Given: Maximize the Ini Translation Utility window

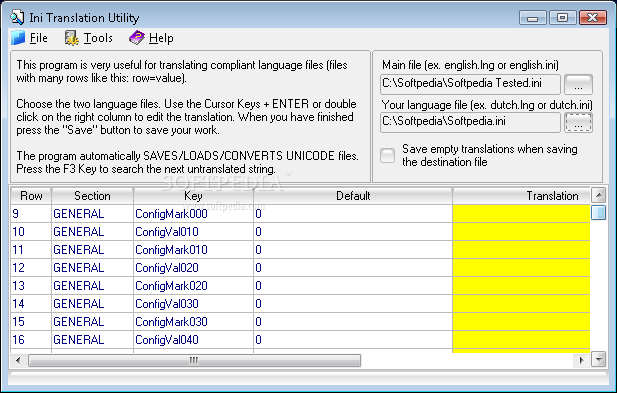Looking at the screenshot, I should pos(563,18).
